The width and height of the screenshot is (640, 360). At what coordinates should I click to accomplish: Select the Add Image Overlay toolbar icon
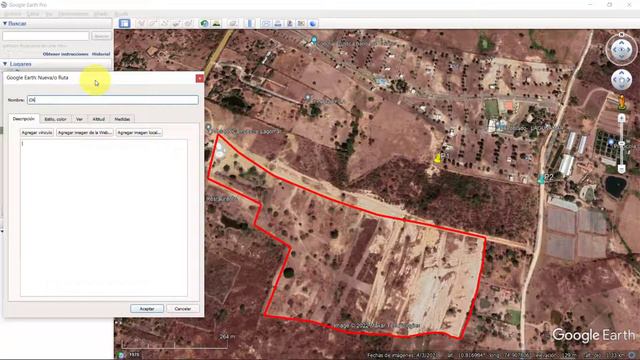(x=176, y=23)
